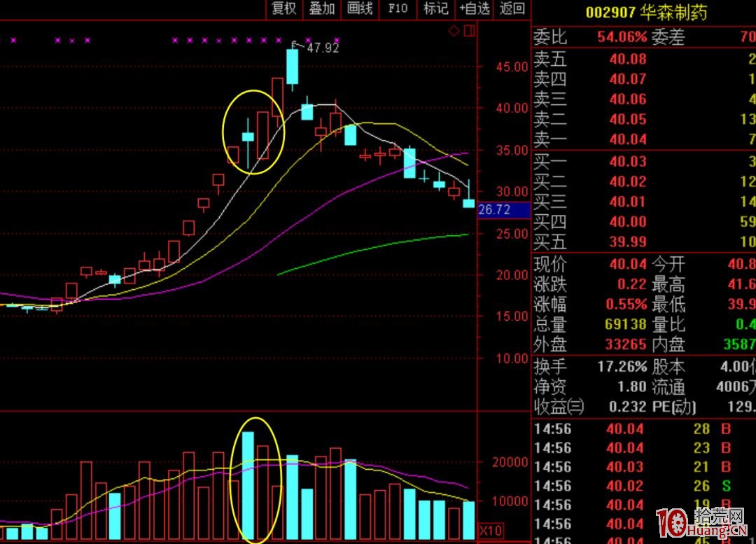This screenshot has width=756, height=544.
Task: Click the 换手 value 17.26%
Action: click(x=622, y=367)
